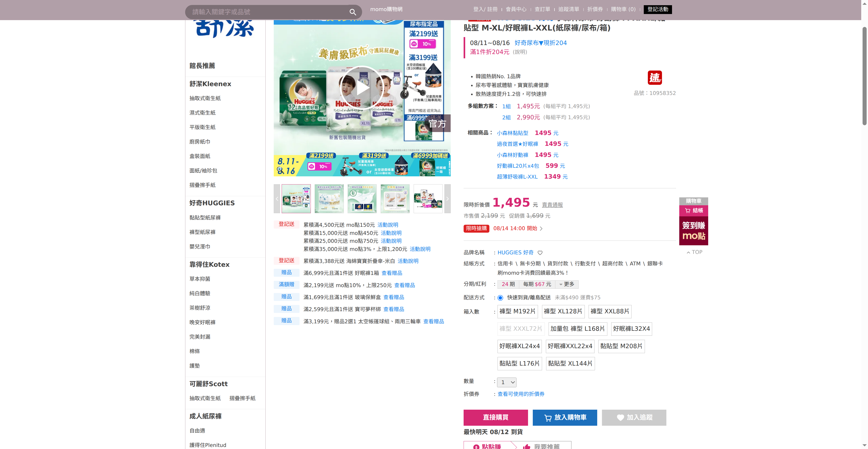Choose the 黏貼型 L176片 option
The height and width of the screenshot is (449, 868).
pos(520,364)
